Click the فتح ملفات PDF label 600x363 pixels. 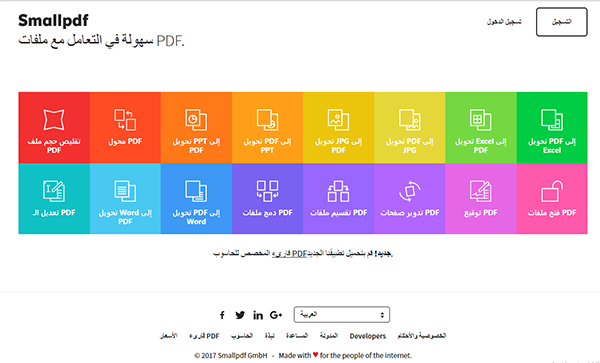[x=552, y=213]
